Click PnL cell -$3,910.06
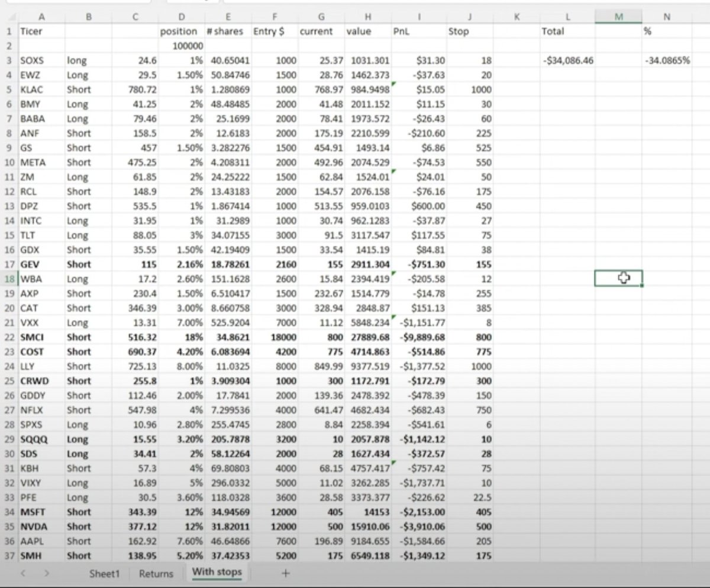This screenshot has width=710, height=588. point(418,526)
